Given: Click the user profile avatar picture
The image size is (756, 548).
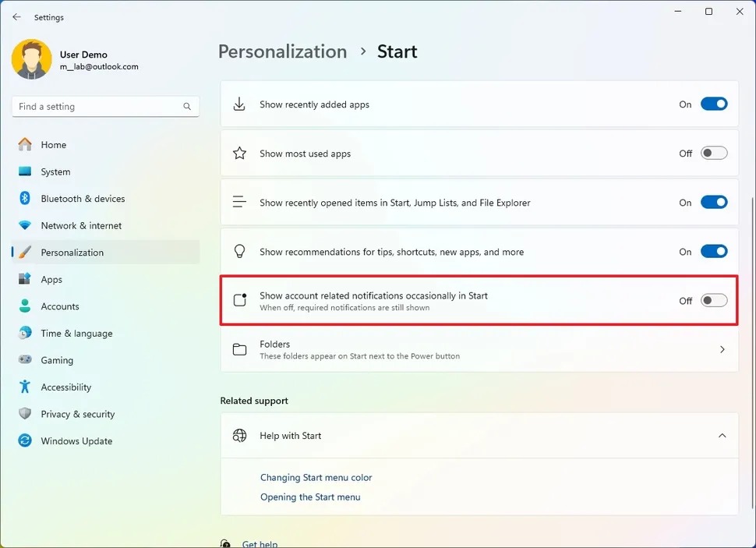Looking at the screenshot, I should click(32, 59).
